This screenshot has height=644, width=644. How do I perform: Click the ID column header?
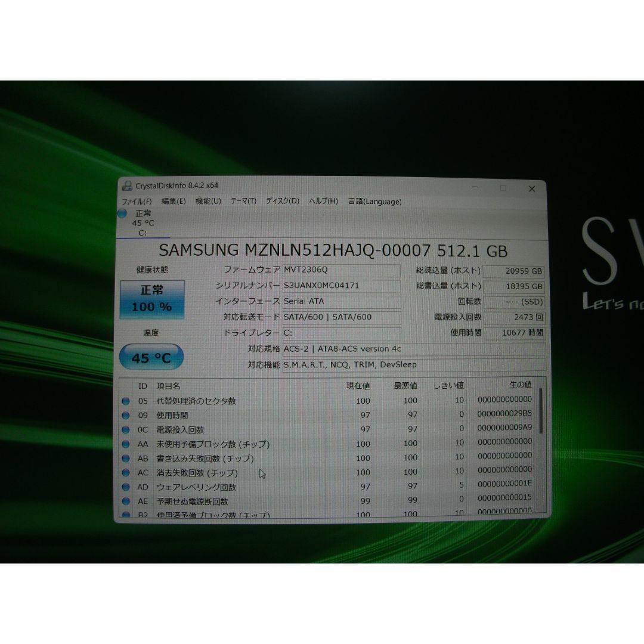coord(143,386)
